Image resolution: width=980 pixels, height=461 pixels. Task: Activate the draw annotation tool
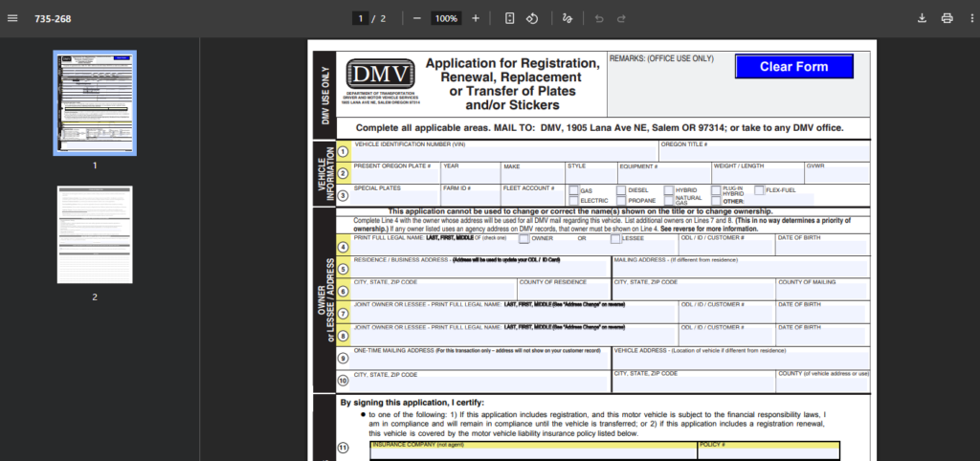pos(568,18)
